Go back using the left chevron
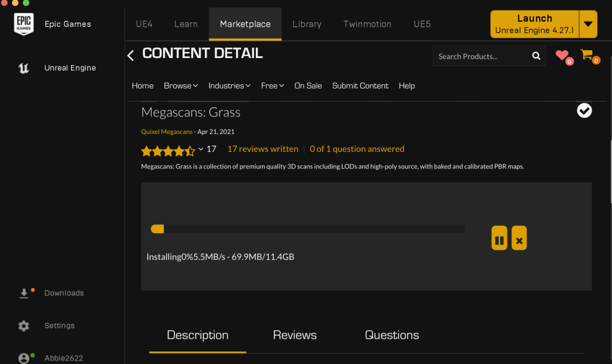The image size is (612, 364). point(130,56)
